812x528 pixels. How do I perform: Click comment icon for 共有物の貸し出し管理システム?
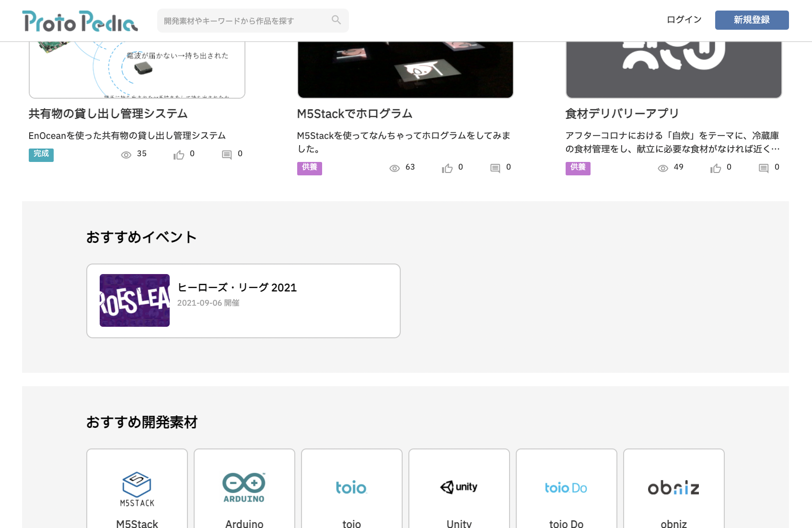227,155
